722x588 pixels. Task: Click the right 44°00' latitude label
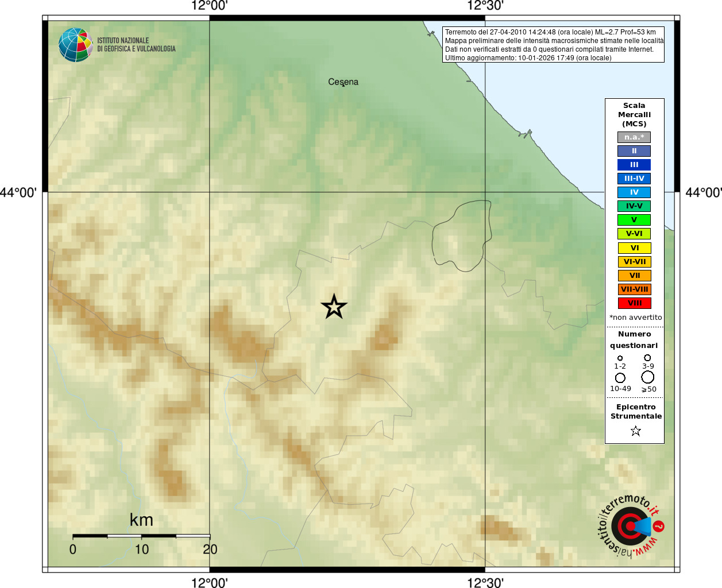point(704,192)
